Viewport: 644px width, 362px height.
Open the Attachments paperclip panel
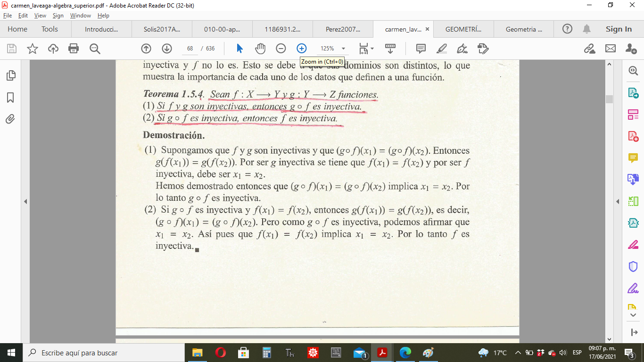10,119
